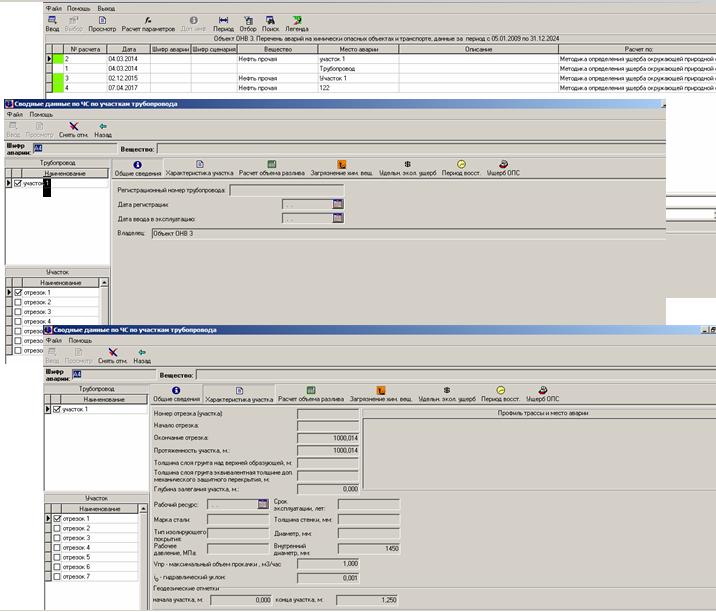Image resolution: width=716 pixels, height=612 pixels.
Task: Click the Отбор filter icon
Action: [x=248, y=24]
